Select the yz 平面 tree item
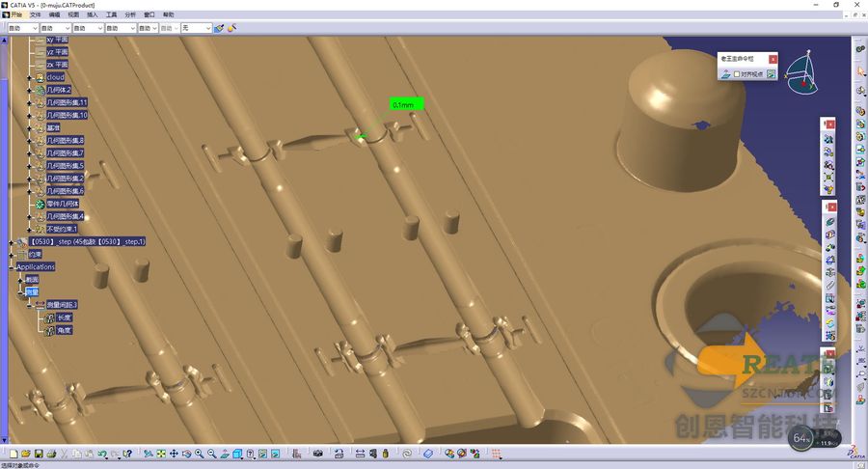 click(57, 52)
